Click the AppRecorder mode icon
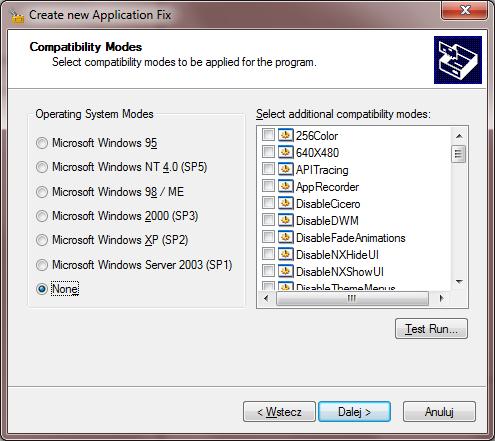This screenshot has width=495, height=441. click(x=285, y=186)
